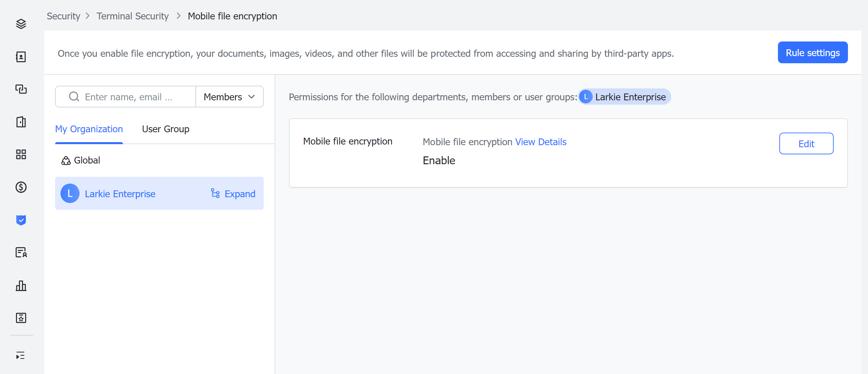Click View Details for Mobile file encryption
Image resolution: width=868 pixels, height=374 pixels.
[540, 142]
